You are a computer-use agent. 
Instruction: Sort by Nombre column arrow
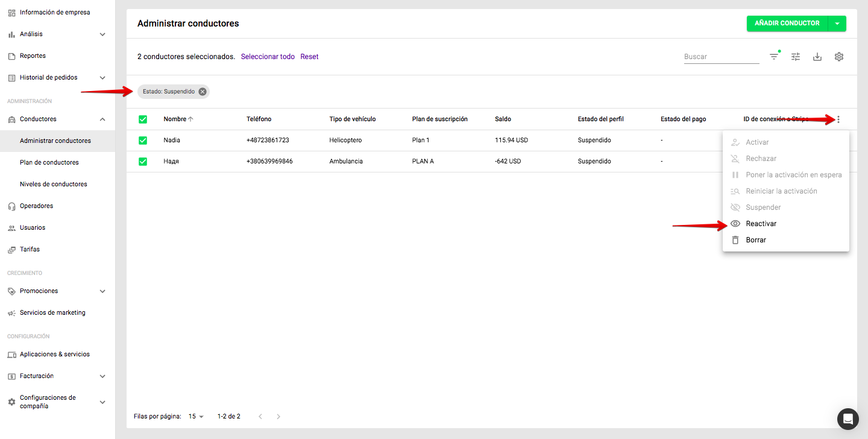pyautogui.click(x=190, y=119)
